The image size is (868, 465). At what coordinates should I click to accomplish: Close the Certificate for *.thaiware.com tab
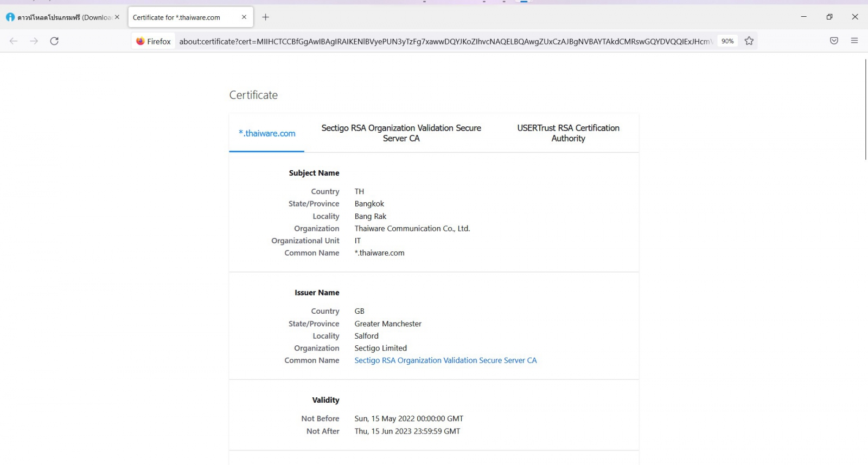(x=244, y=17)
